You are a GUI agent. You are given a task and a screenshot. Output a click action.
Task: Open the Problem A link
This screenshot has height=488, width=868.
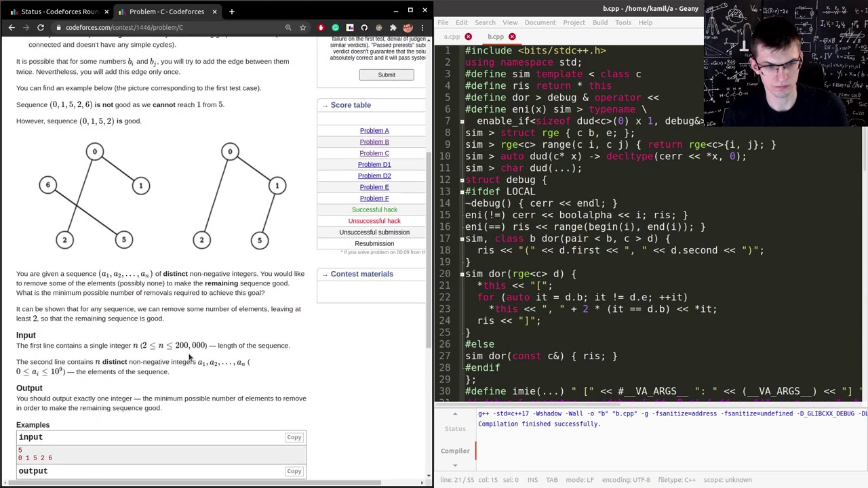[374, 131]
